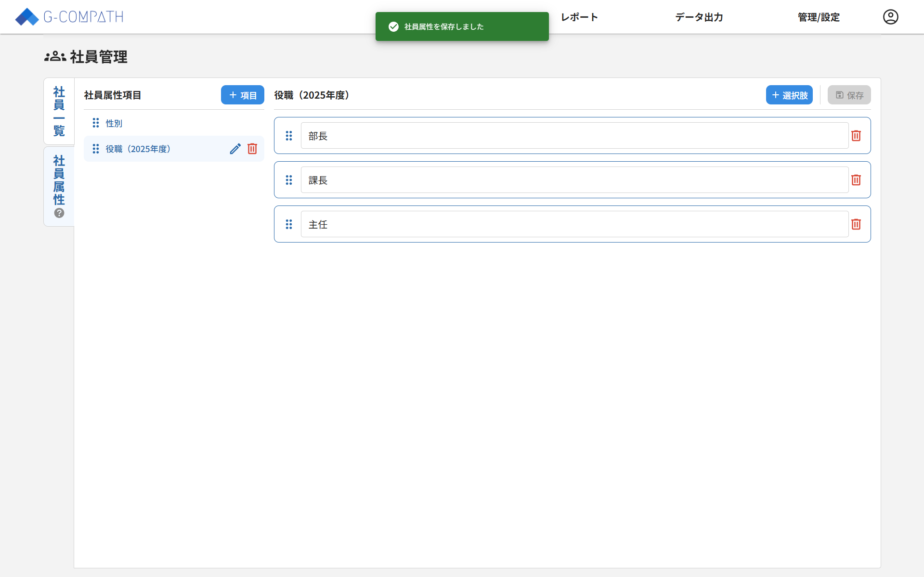This screenshot has width=924, height=577.
Task: Remove the 課長 option with its trash icon
Action: [856, 180]
